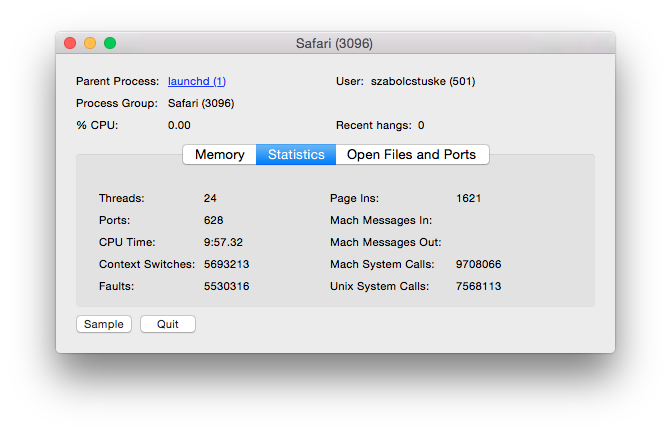Open the launchd (1) parent process link
The width and height of the screenshot is (671, 433).
pyautogui.click(x=197, y=81)
